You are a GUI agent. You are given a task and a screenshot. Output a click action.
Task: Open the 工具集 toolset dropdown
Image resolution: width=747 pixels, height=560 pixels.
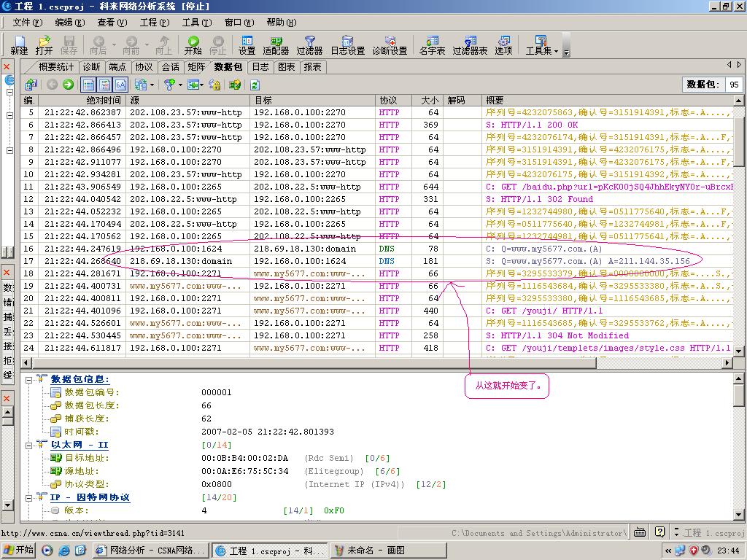pyautogui.click(x=541, y=45)
